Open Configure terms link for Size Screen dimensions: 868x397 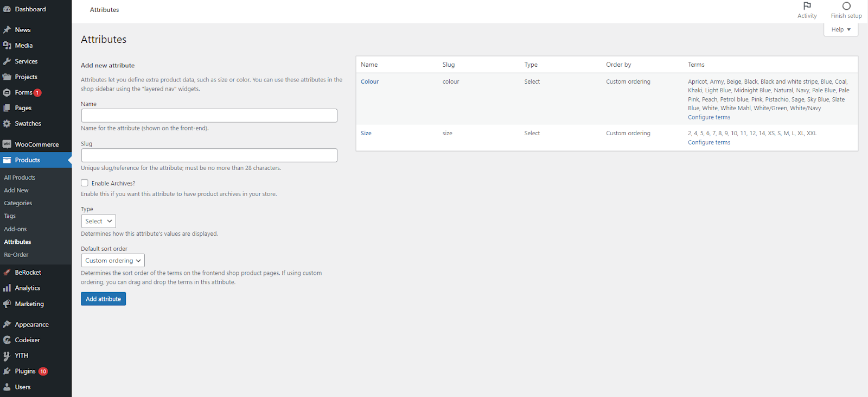[x=709, y=142]
